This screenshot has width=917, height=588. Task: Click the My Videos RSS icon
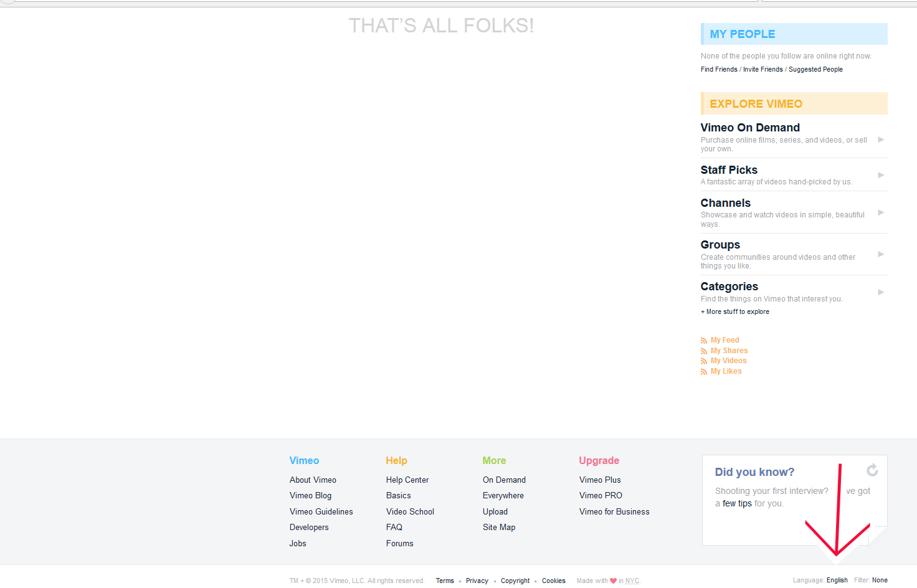704,361
